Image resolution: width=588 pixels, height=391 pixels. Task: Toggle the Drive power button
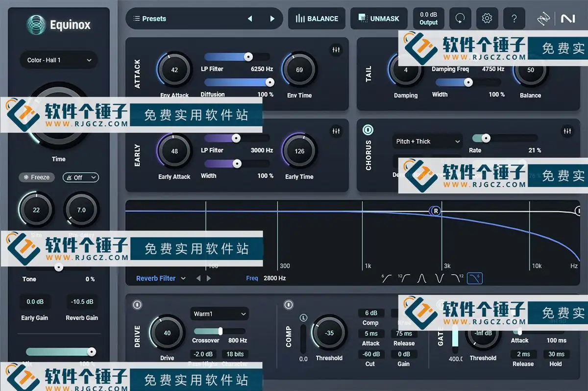[x=137, y=305]
